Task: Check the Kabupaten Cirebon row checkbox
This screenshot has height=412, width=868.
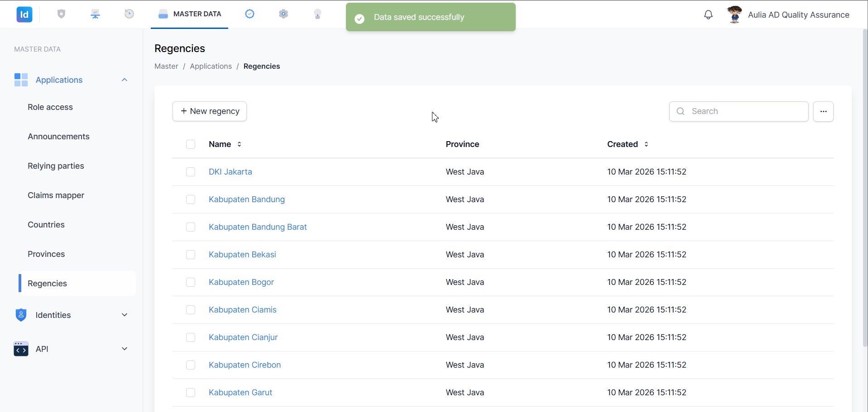Action: tap(191, 365)
